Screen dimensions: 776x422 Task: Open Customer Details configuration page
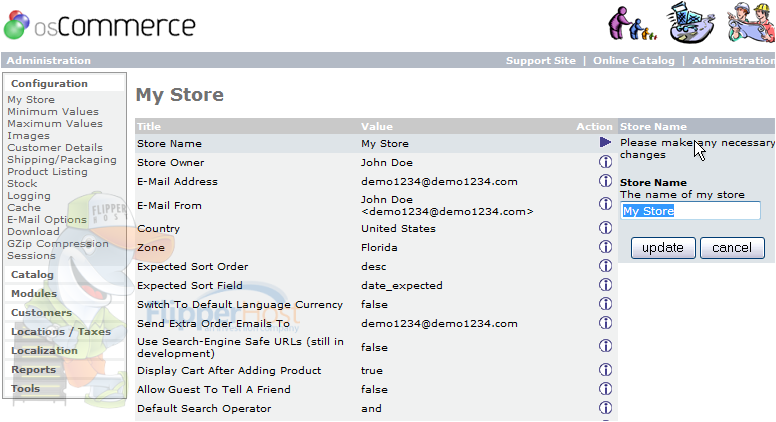tap(54, 147)
